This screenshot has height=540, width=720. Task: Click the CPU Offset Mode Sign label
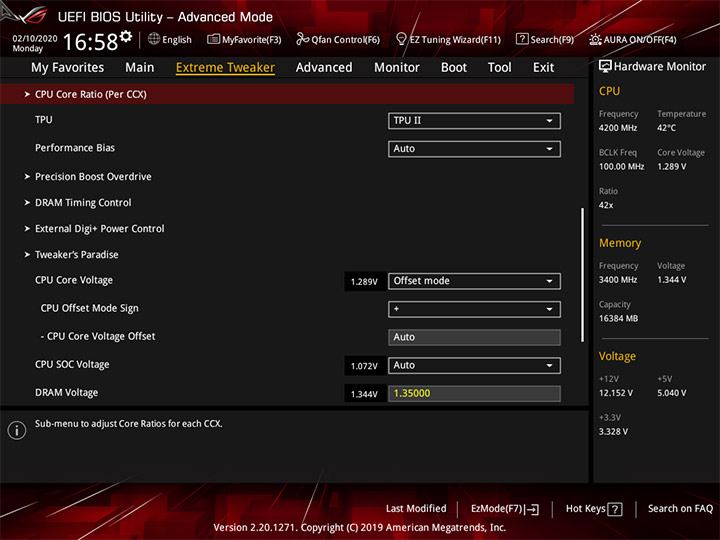(90, 308)
